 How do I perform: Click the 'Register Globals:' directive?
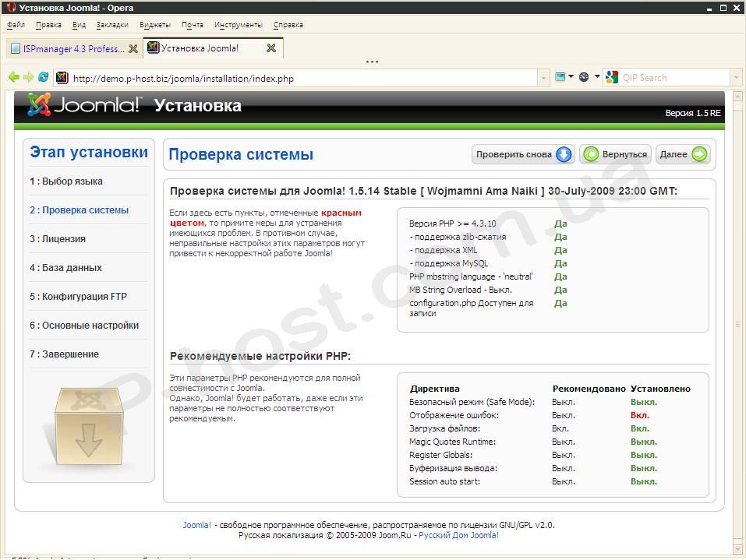(x=441, y=455)
